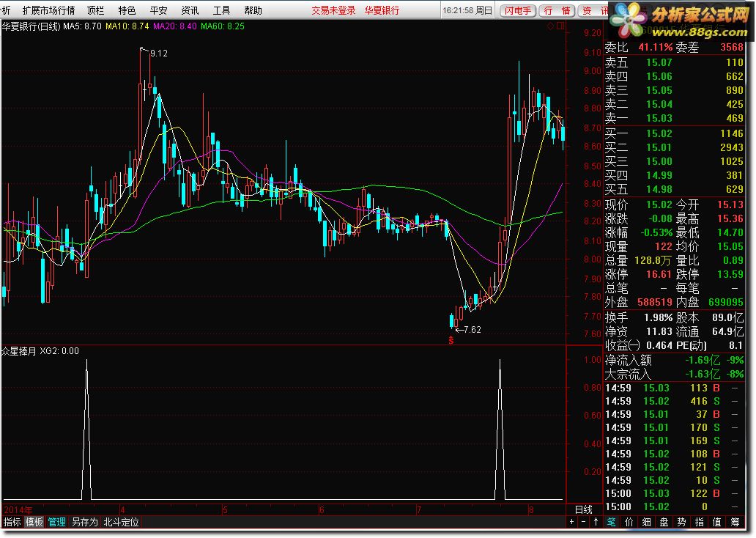756x538 pixels.
Task: Click the 现价 15.02 value
Action: click(659, 204)
